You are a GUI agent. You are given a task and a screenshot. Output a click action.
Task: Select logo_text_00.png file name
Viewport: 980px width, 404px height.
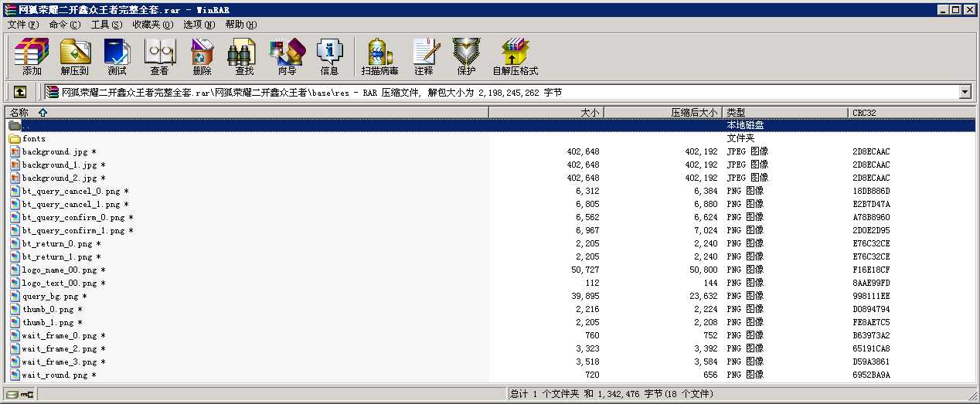(x=63, y=283)
